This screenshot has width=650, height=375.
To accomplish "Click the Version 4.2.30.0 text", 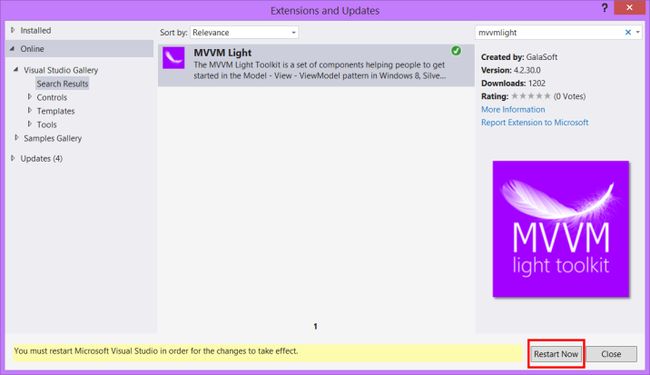I will coord(511,70).
